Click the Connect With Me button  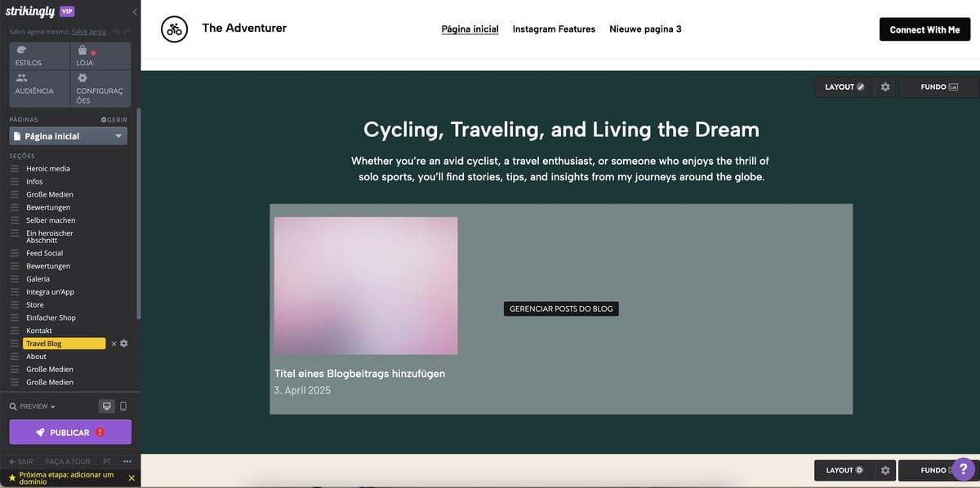(x=924, y=29)
